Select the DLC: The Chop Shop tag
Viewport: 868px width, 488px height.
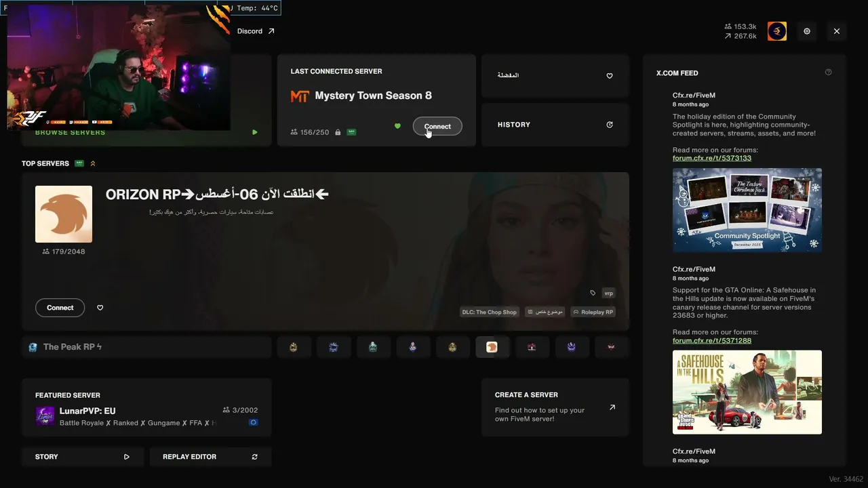tap(490, 312)
